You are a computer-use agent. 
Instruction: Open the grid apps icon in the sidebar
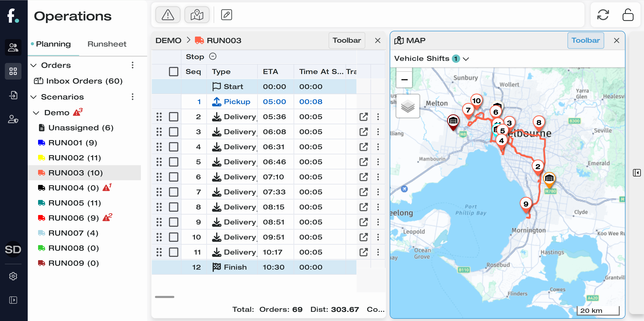pyautogui.click(x=13, y=71)
